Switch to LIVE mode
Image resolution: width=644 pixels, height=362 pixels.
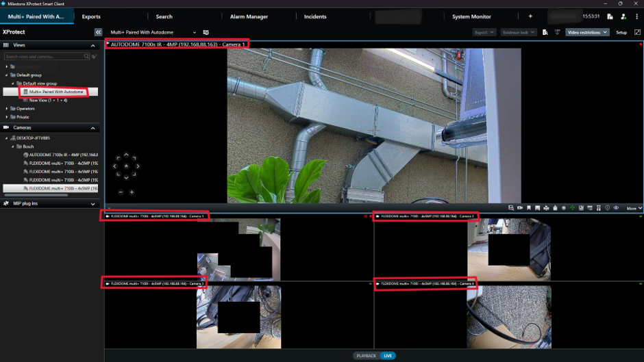click(x=388, y=355)
